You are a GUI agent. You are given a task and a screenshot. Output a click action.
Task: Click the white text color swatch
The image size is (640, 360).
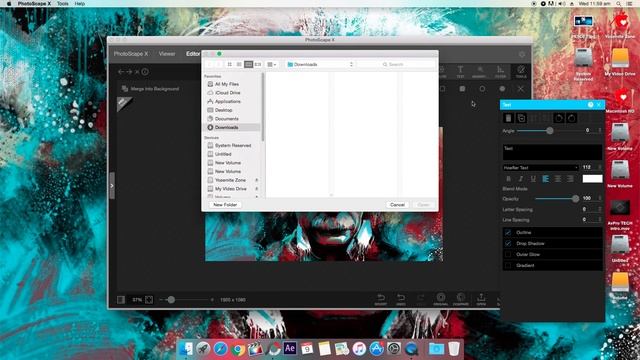(592, 179)
